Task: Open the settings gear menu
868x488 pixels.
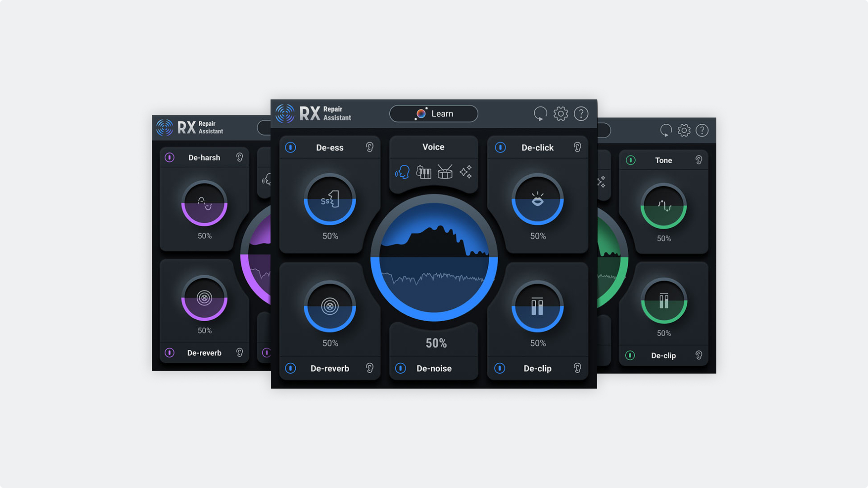Action: [561, 113]
